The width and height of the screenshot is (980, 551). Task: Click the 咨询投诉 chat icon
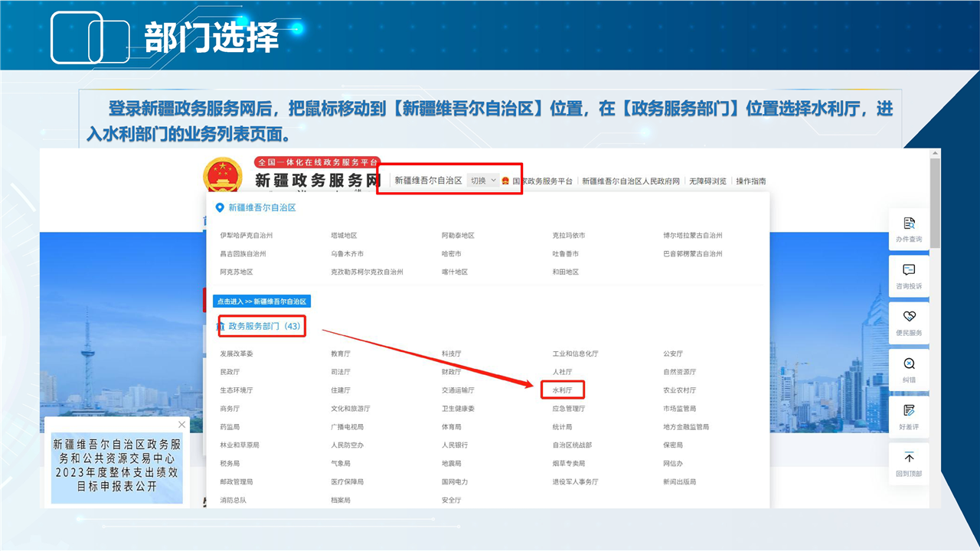pyautogui.click(x=909, y=270)
